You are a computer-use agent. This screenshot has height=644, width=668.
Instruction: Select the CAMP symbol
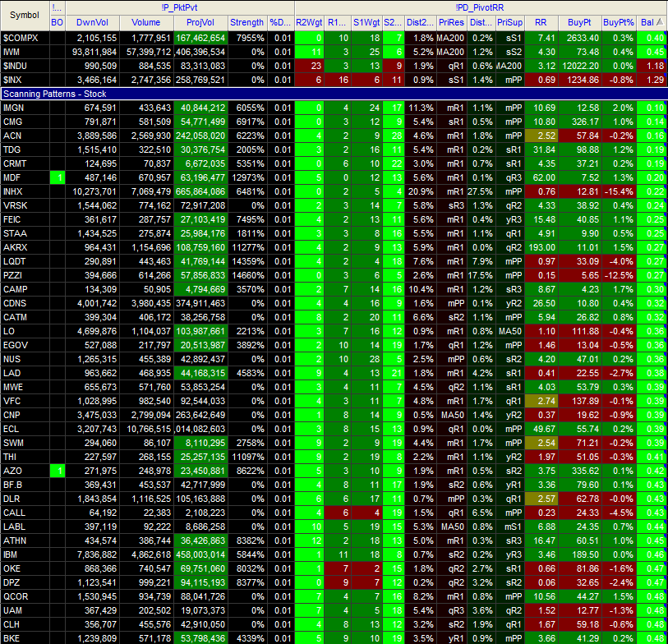coord(16,290)
